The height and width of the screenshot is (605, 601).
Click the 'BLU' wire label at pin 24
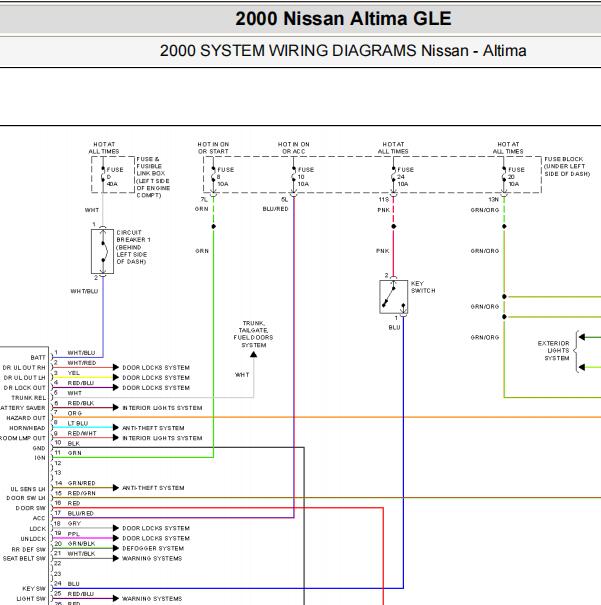point(73,583)
